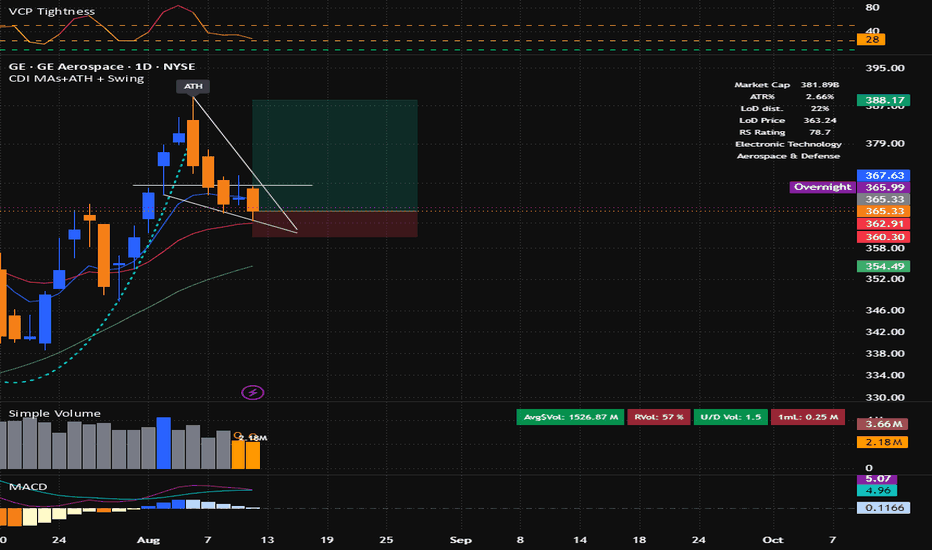Click the 330.00 label on the price axis

(x=884, y=397)
